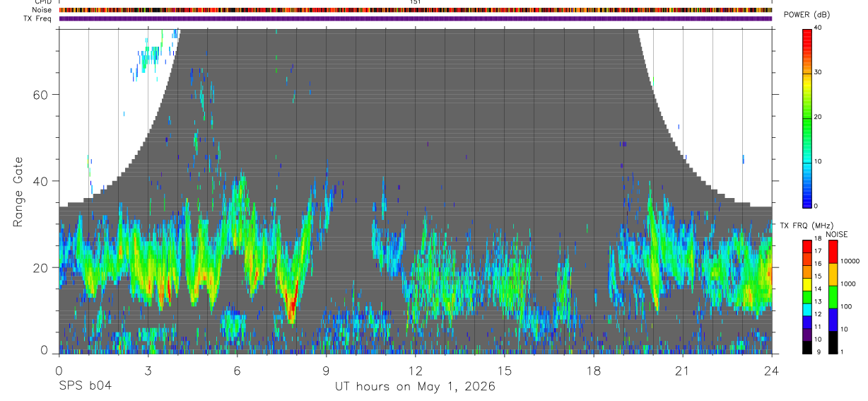The height and width of the screenshot is (401, 868).
Task: Click the 21 hour label on time axis
Action: [683, 370]
